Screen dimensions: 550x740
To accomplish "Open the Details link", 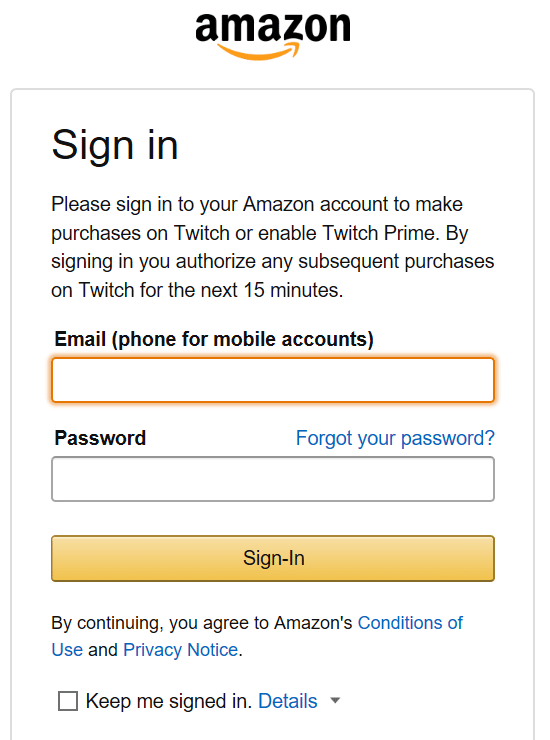I will point(288,701).
